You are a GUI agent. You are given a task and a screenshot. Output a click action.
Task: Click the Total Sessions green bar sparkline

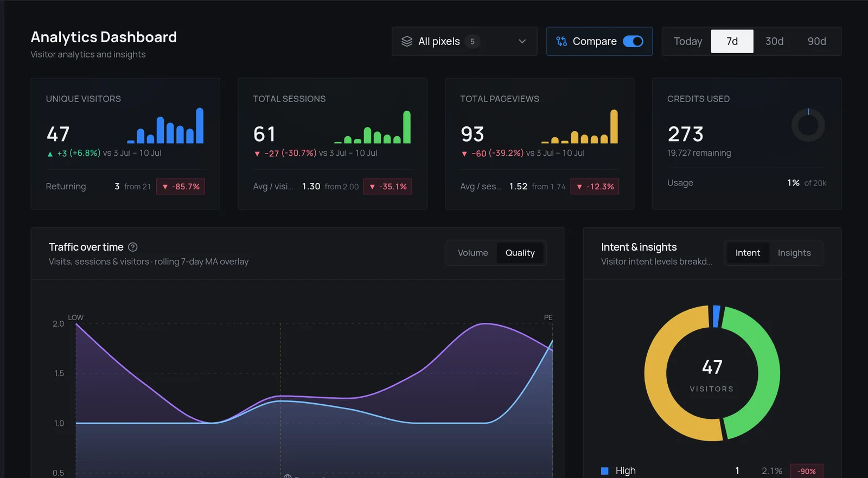(373, 127)
